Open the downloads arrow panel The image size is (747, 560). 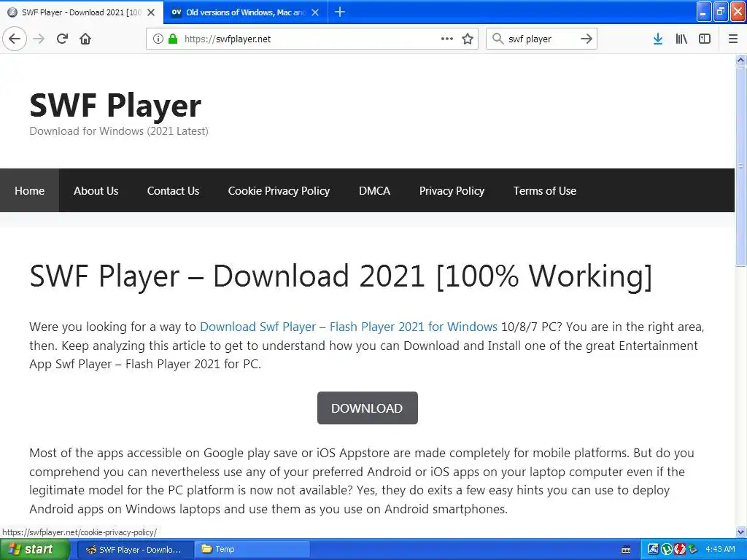pos(658,39)
